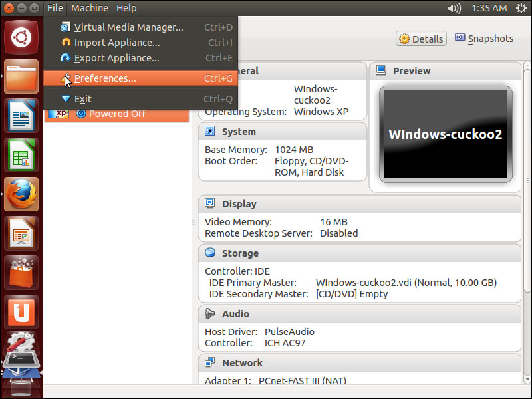The height and width of the screenshot is (399, 532).
Task: Open the System section header
Action: point(282,132)
